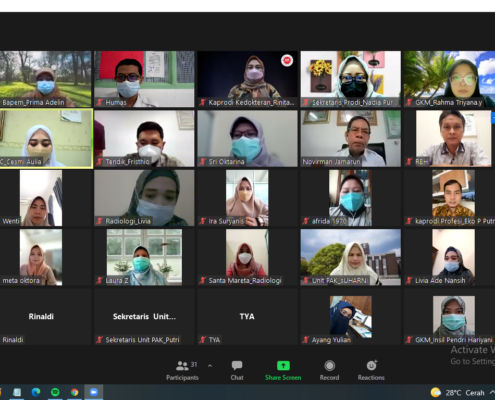
Task: Click the green Share Screen button
Action: pos(283,370)
